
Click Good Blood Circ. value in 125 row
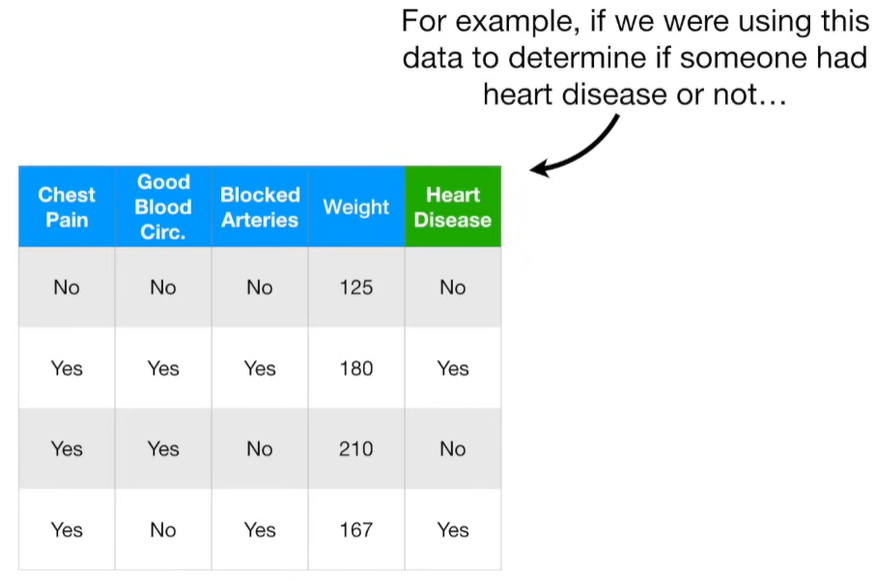pos(163,288)
